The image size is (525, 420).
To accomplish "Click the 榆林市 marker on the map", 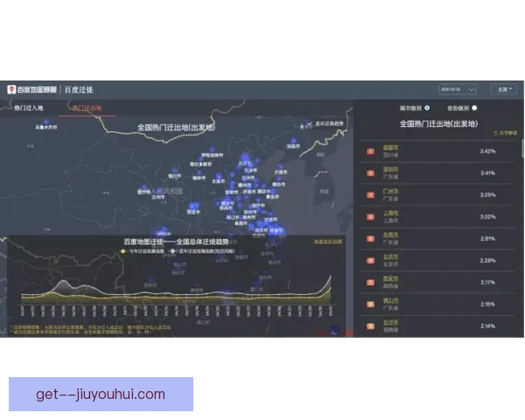I will click(x=199, y=173).
